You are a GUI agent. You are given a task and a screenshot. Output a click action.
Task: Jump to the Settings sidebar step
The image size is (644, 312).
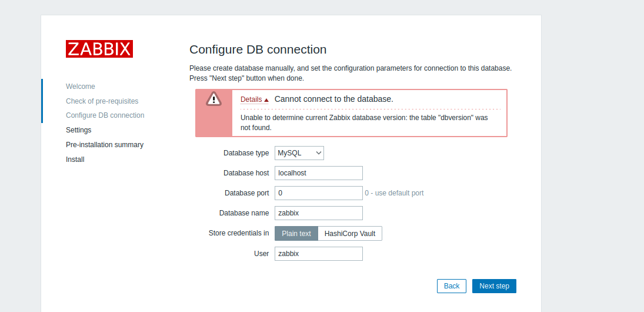click(x=79, y=130)
